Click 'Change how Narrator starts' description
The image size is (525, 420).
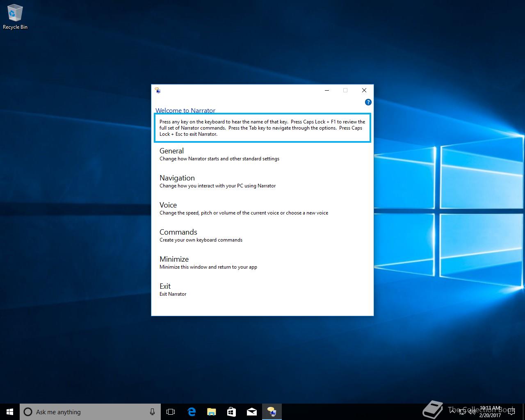click(219, 159)
